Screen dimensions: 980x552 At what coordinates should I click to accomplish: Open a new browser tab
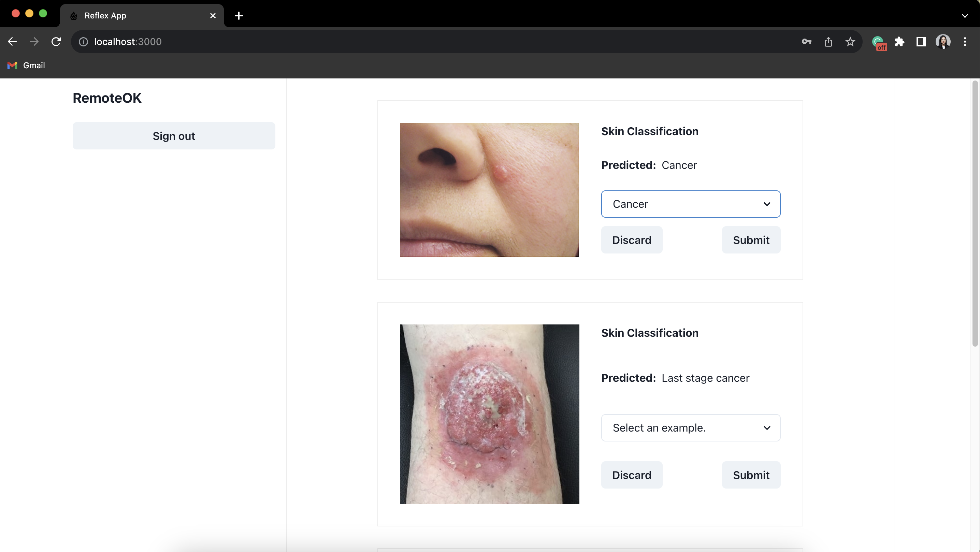pos(239,16)
